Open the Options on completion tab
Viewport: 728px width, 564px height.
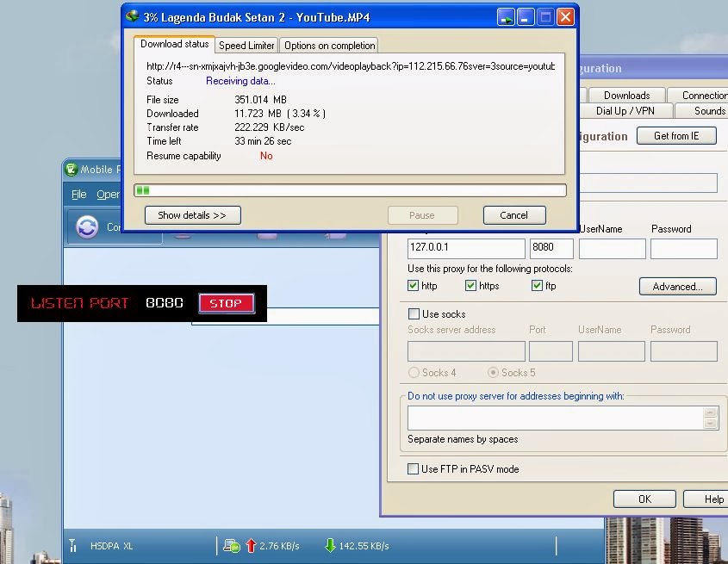tap(330, 46)
